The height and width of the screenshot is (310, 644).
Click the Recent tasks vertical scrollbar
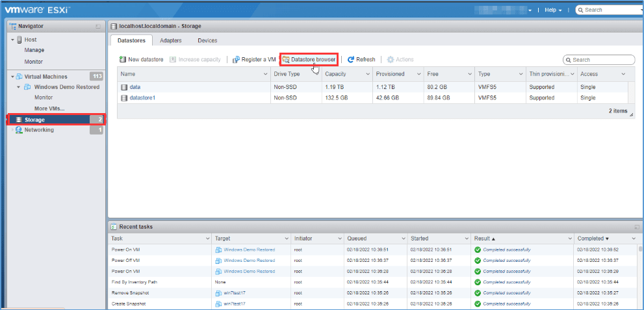pos(639,273)
